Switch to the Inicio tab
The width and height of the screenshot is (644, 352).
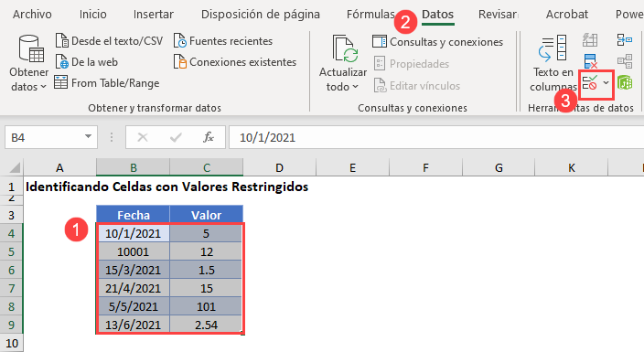point(92,15)
